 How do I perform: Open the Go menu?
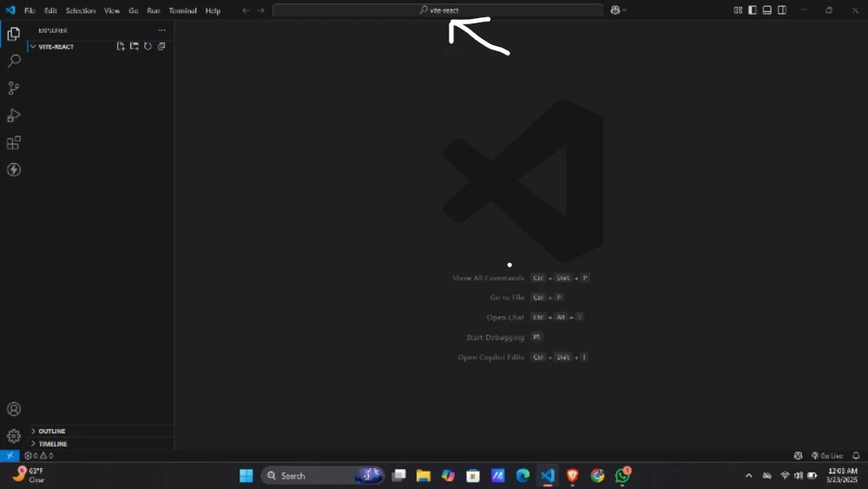(134, 10)
